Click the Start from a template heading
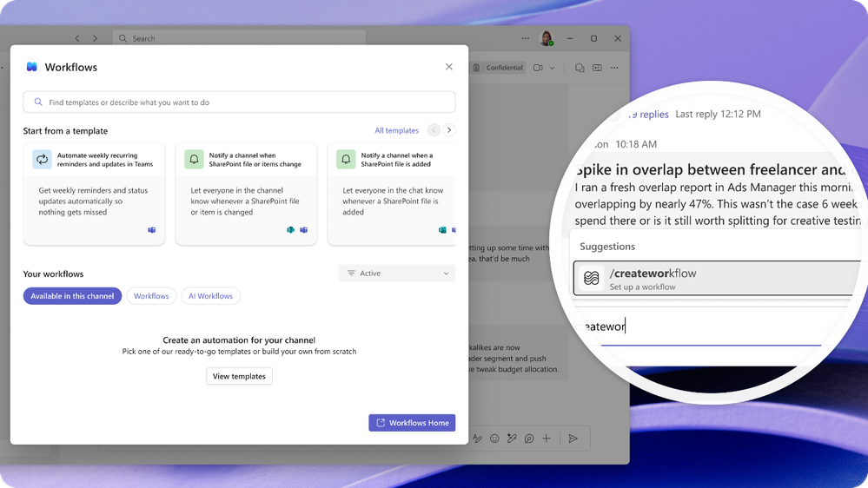The height and width of the screenshot is (488, 868). click(x=65, y=131)
